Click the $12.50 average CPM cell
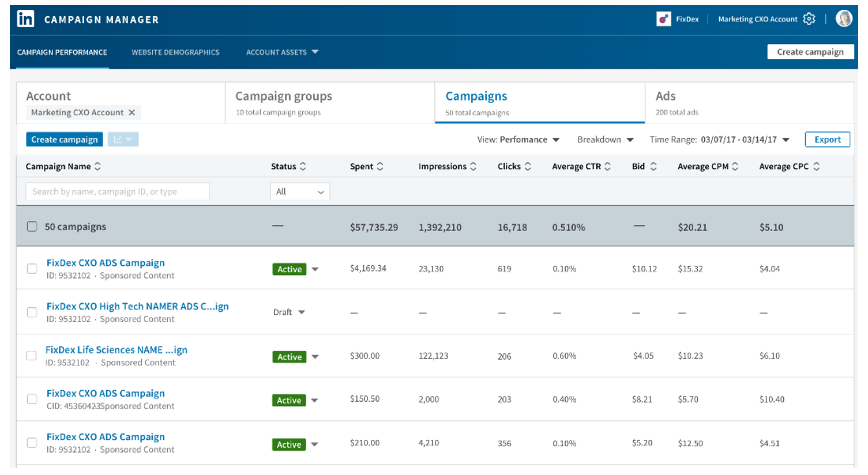Viewport: 868px width, 475px height. click(x=690, y=443)
